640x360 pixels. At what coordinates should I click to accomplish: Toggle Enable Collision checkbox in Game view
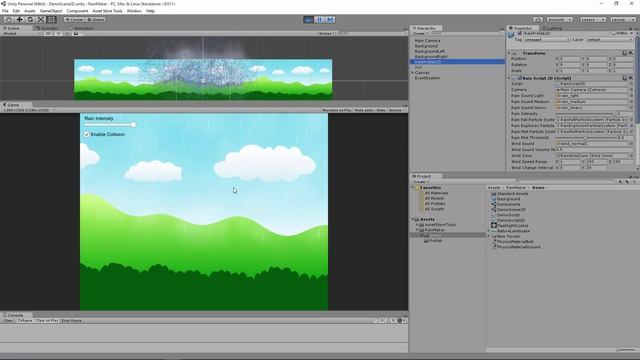click(x=87, y=134)
